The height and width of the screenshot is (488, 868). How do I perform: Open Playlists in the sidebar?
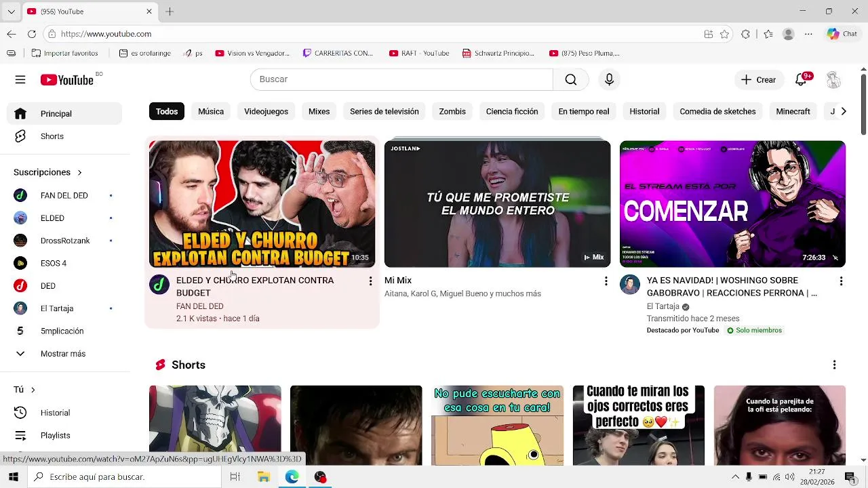[x=64, y=435]
